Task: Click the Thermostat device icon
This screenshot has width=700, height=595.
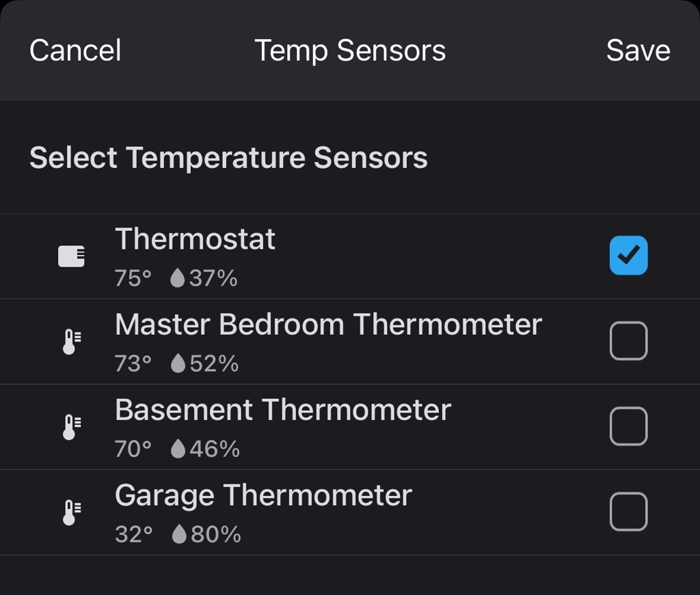Action: (x=71, y=256)
